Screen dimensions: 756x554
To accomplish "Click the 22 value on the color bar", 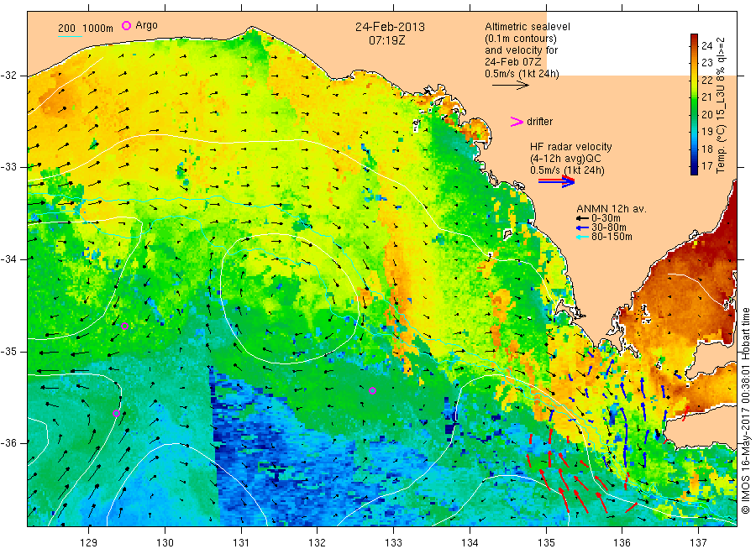I will (706, 80).
